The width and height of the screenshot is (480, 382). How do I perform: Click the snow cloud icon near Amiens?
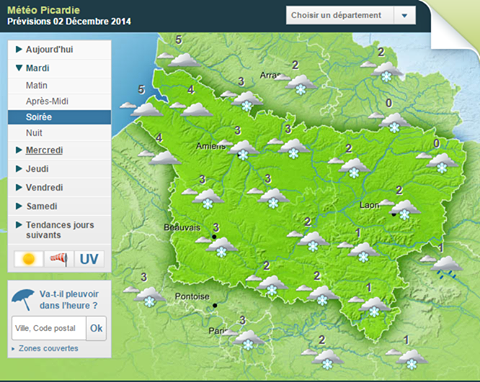click(243, 150)
